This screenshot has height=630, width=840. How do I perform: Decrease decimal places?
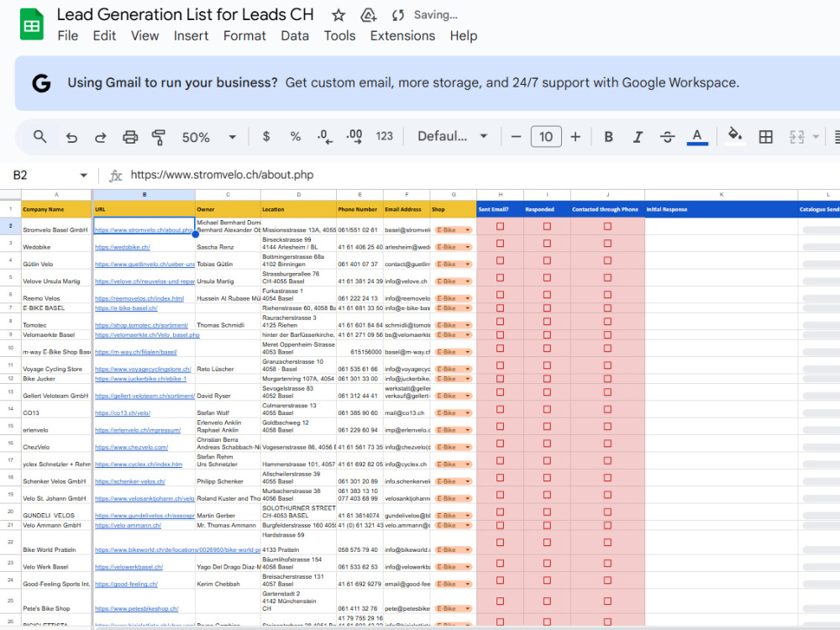324,137
